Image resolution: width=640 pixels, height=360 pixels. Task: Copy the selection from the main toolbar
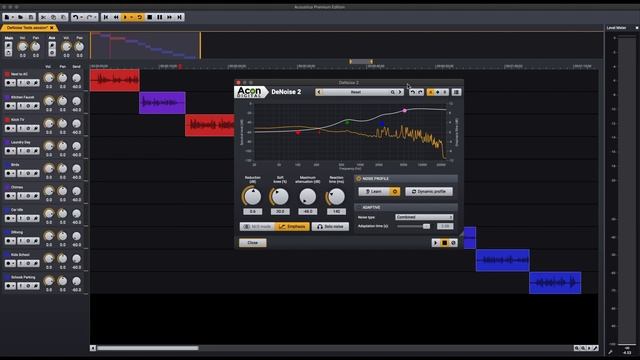53,17
